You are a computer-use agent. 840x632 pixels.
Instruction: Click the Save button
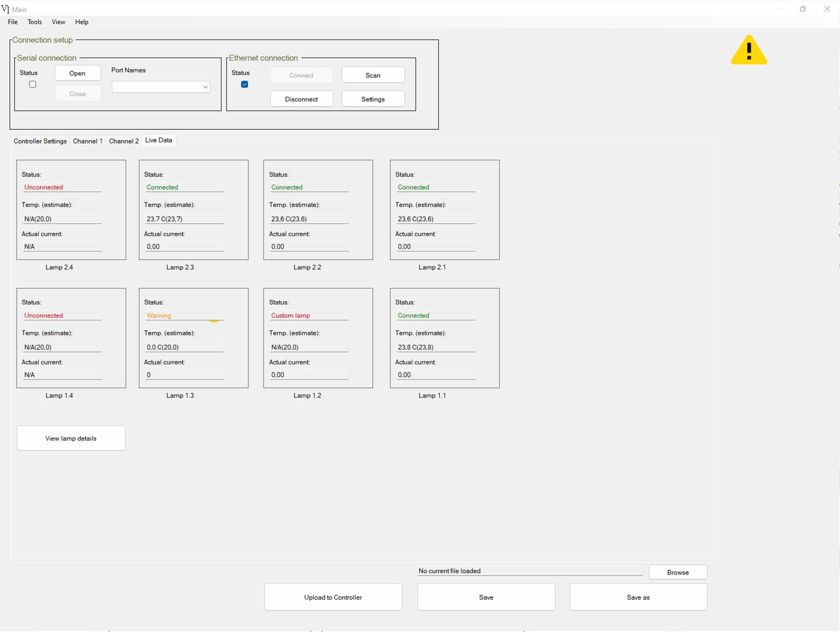[486, 597]
